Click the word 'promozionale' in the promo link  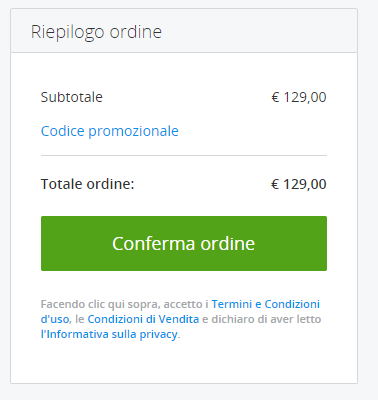click(133, 131)
